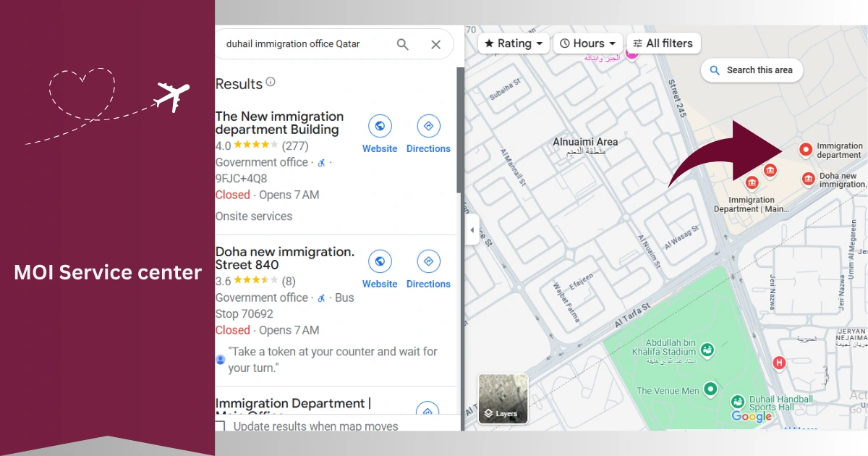868x456 pixels.
Task: Collapse the side panel arrow
Action: pyautogui.click(x=472, y=230)
